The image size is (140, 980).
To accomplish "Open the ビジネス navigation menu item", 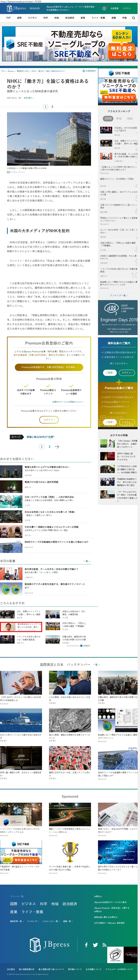I will point(32,18).
